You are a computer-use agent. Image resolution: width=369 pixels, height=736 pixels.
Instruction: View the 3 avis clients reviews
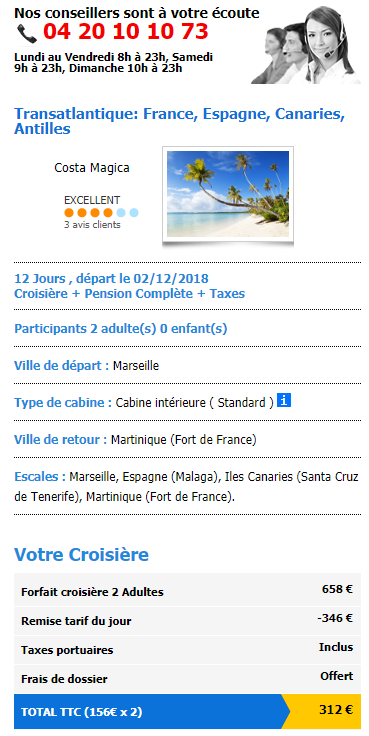click(x=92, y=225)
